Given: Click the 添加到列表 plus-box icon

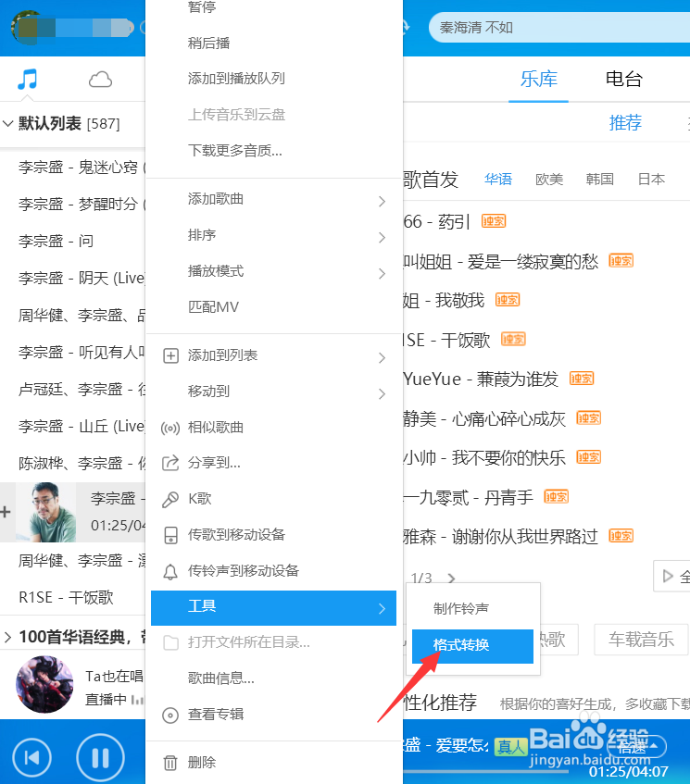Looking at the screenshot, I should 170,356.
